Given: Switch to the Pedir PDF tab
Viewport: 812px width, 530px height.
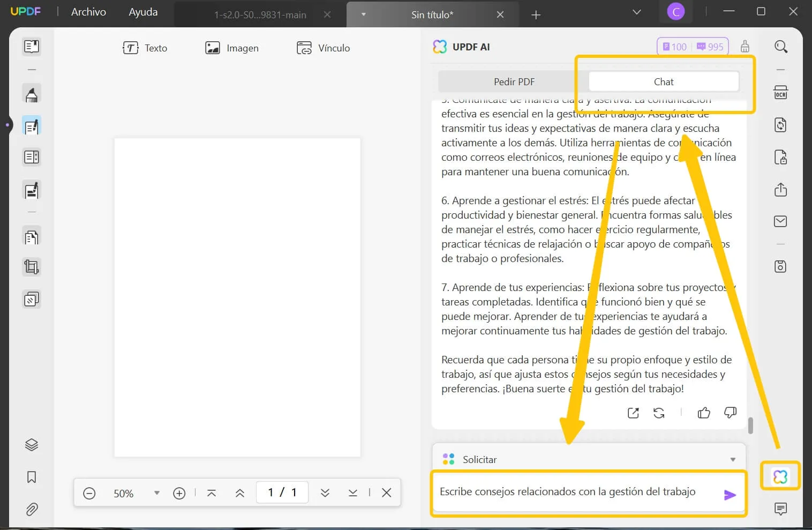Looking at the screenshot, I should 514,81.
